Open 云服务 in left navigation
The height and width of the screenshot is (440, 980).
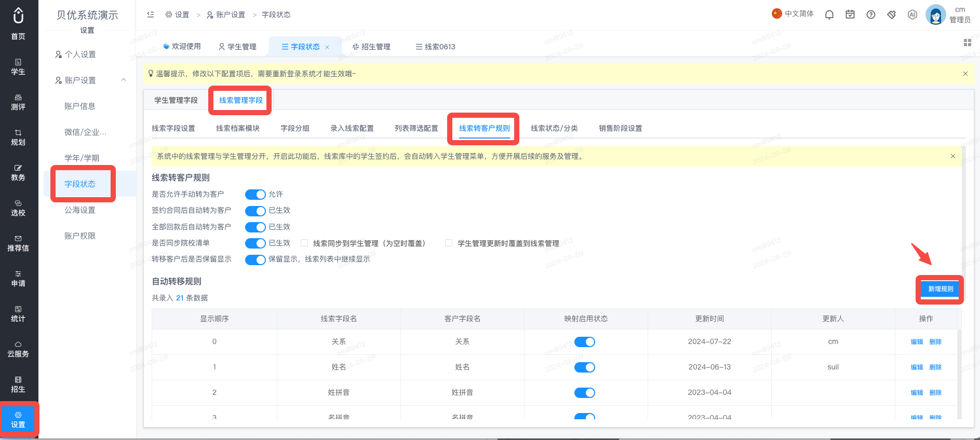18,349
